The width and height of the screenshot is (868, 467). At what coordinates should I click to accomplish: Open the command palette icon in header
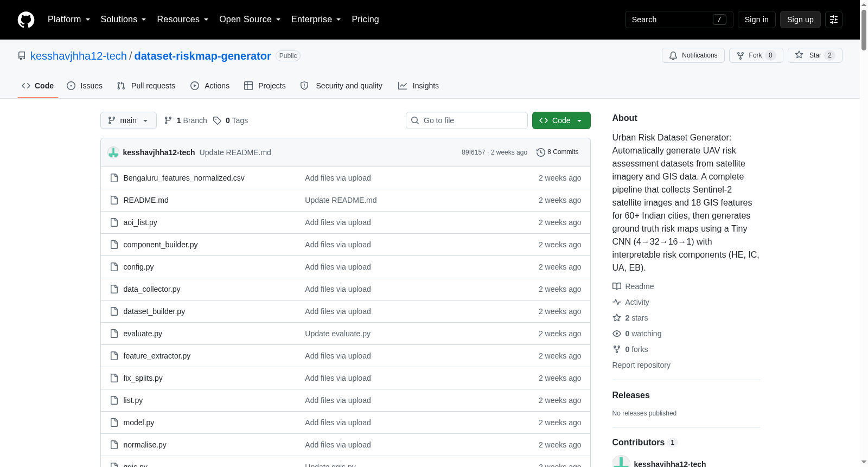[x=834, y=20]
